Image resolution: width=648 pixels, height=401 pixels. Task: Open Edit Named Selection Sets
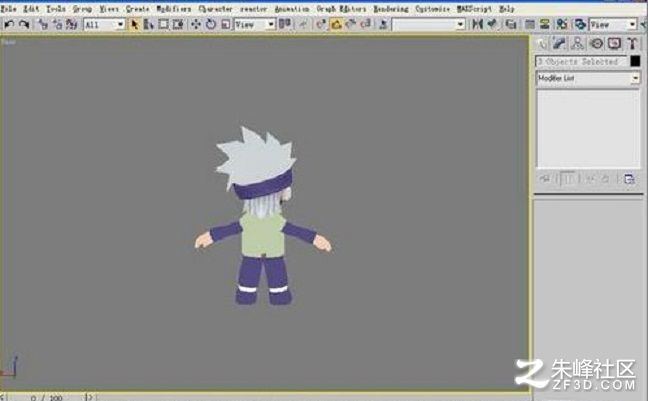pyautogui.click(x=383, y=24)
